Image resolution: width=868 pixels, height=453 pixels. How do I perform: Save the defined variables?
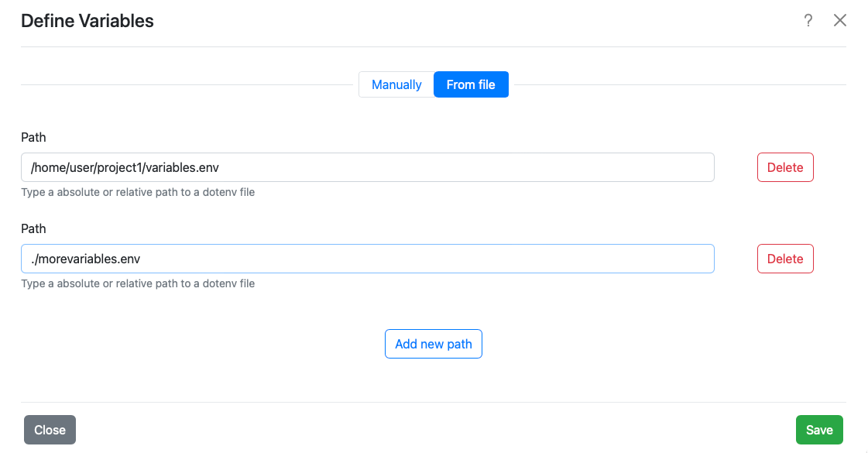[818, 430]
